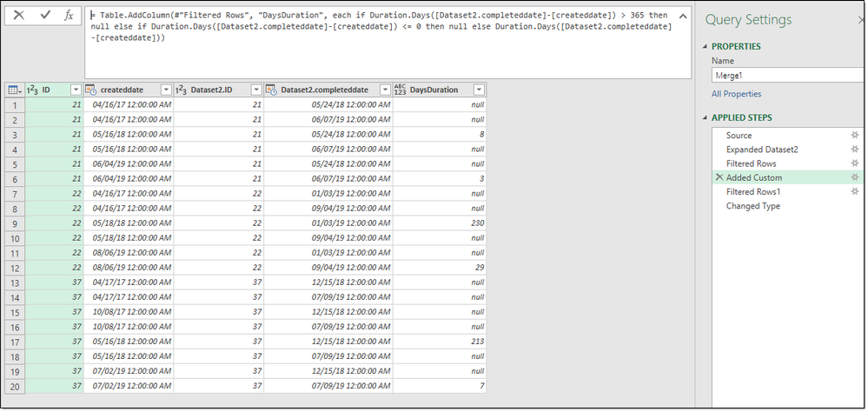The image size is (868, 412).
Task: Collapse the APPLIED STEPS section
Action: 706,118
